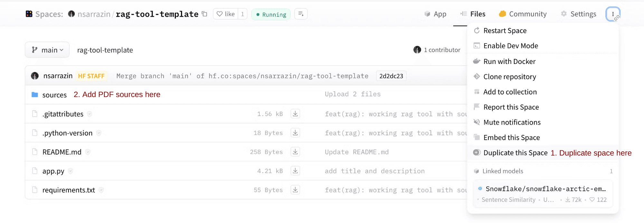Click nsarrazin avatar in the commit row

35,76
